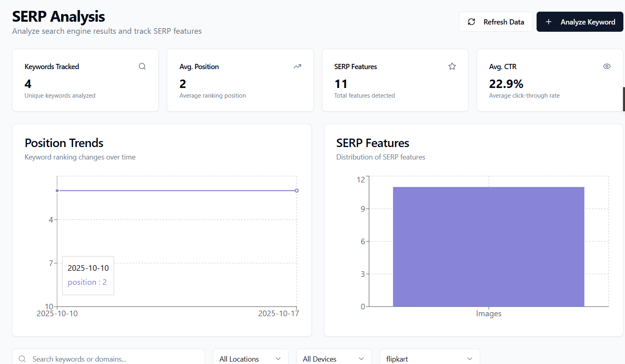This screenshot has width=625, height=364.
Task: Open the All Locations dropdown
Action: [250, 358]
